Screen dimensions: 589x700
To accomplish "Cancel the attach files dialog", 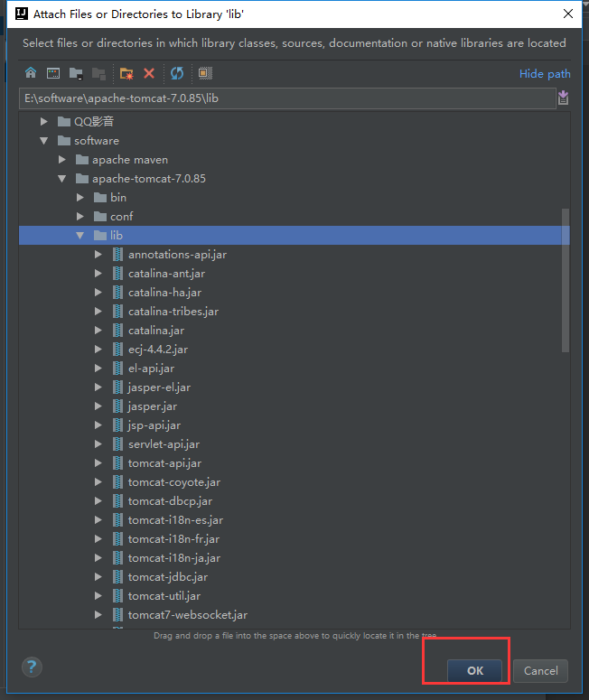I will click(540, 670).
